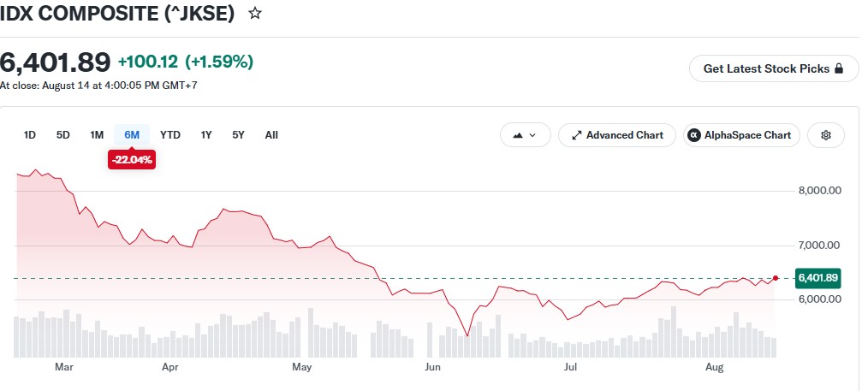Click the +100.12 price change value
Screen dimensions: 868x391
[148, 62]
